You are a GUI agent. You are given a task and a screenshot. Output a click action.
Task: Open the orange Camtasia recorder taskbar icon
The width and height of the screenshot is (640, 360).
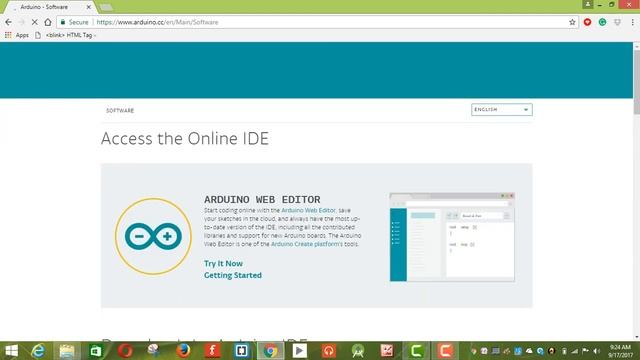pyautogui.click(x=445, y=351)
